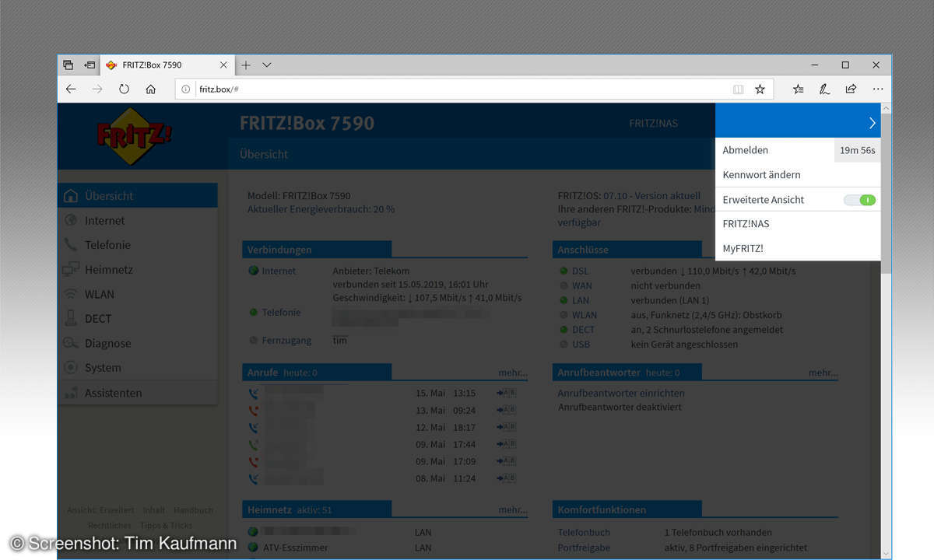Click phonebook icon for 08. Mai call
Screen dimensions: 934x560
507,478
